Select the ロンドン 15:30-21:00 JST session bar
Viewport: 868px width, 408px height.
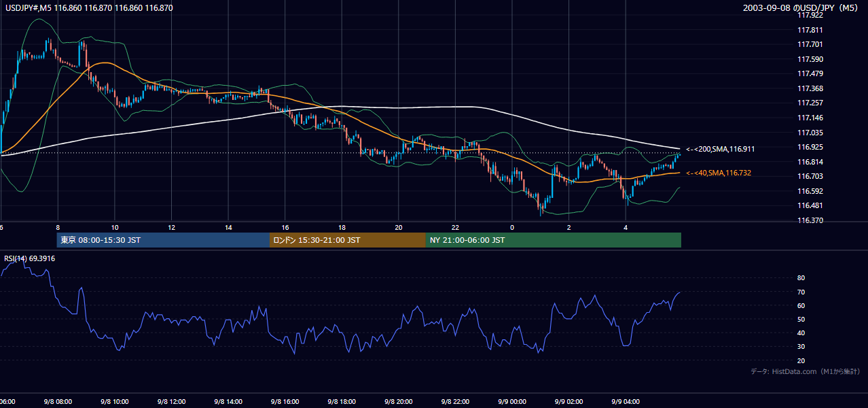[348, 240]
